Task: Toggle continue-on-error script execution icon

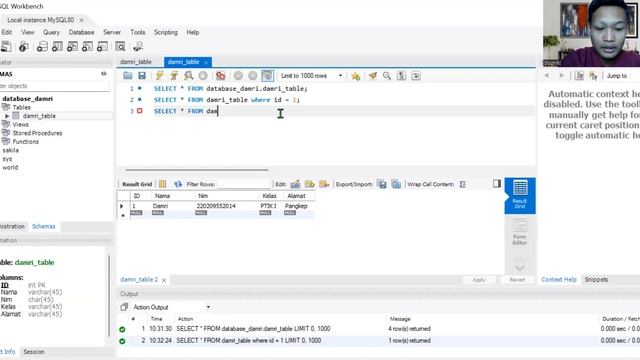Action: click(x=220, y=76)
